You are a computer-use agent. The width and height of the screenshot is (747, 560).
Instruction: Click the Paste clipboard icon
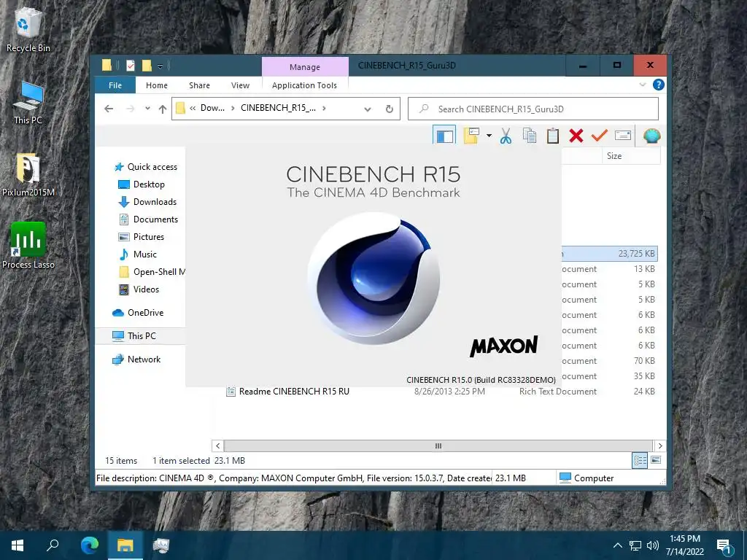553,136
